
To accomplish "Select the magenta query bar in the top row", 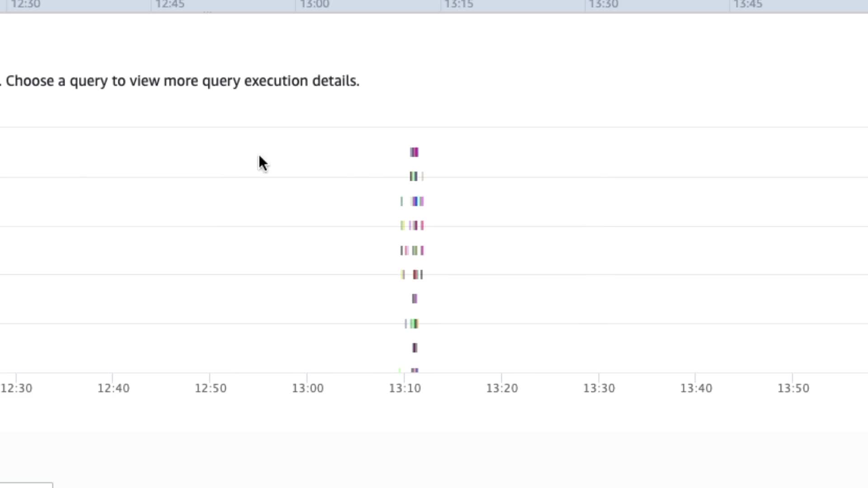I will point(415,152).
